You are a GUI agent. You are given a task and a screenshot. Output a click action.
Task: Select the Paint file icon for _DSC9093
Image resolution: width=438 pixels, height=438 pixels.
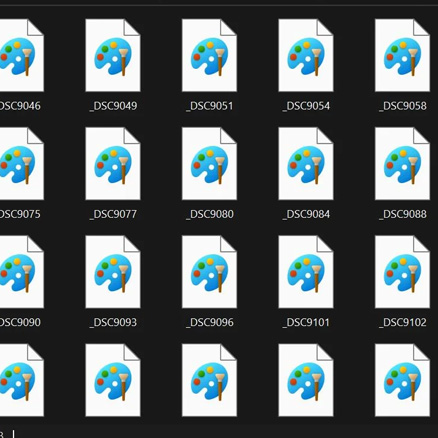pyautogui.click(x=113, y=272)
